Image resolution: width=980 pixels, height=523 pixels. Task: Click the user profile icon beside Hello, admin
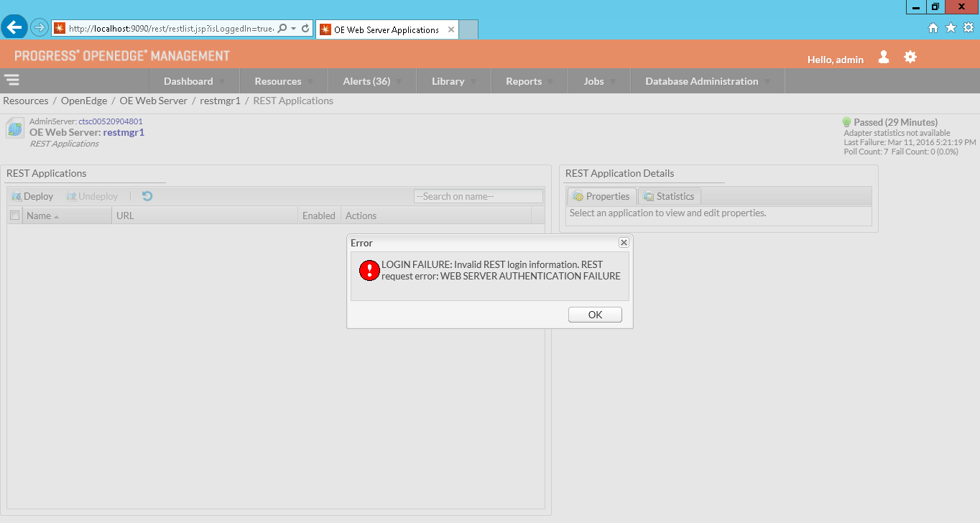pos(884,57)
